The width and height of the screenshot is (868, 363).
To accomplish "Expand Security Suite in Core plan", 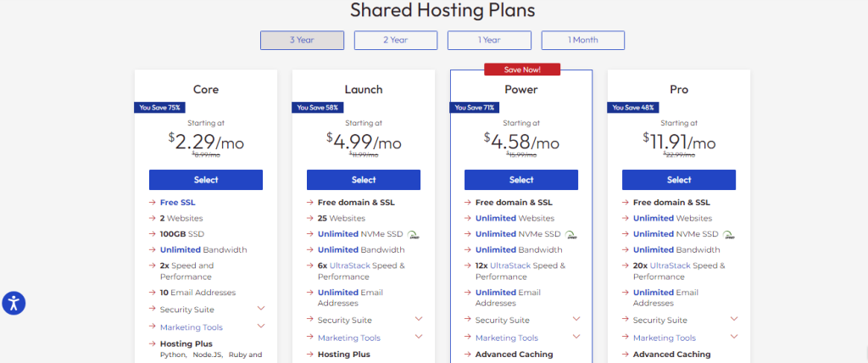I will (x=261, y=309).
